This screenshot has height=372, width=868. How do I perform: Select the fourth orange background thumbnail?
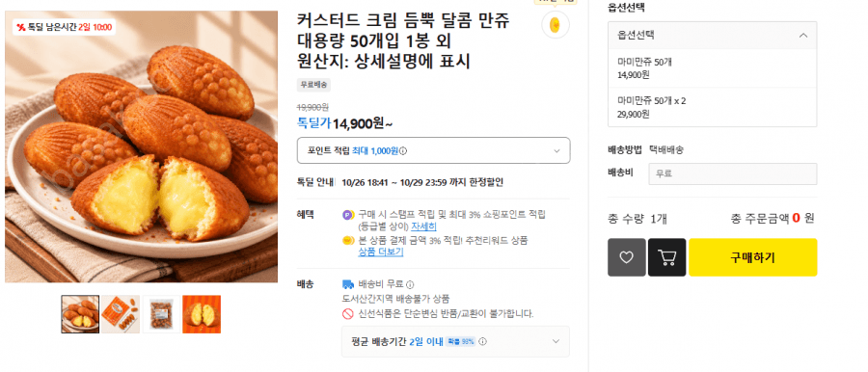point(202,314)
